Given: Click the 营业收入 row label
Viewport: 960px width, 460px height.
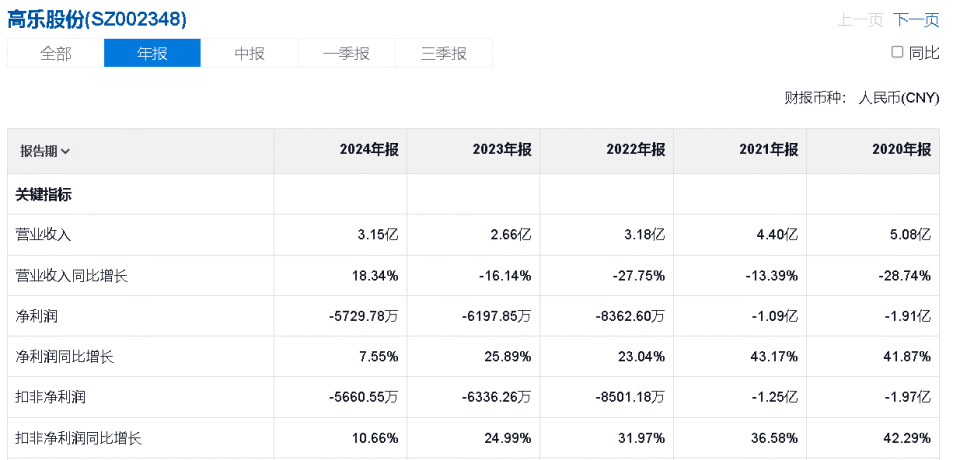Looking at the screenshot, I should coord(43,235).
